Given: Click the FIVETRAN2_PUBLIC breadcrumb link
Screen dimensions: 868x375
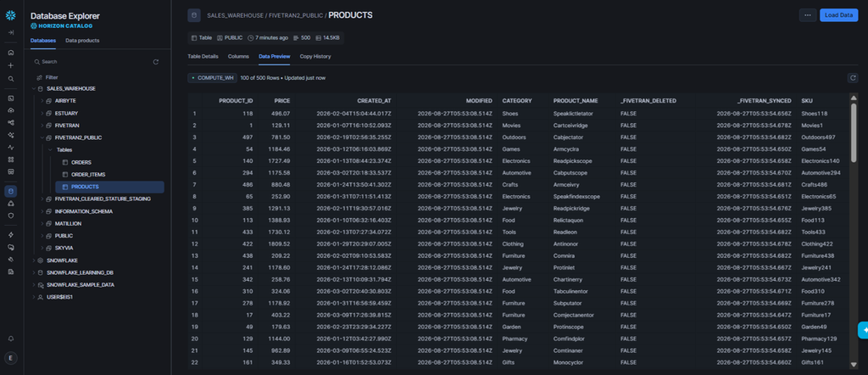Looking at the screenshot, I should click(x=296, y=15).
